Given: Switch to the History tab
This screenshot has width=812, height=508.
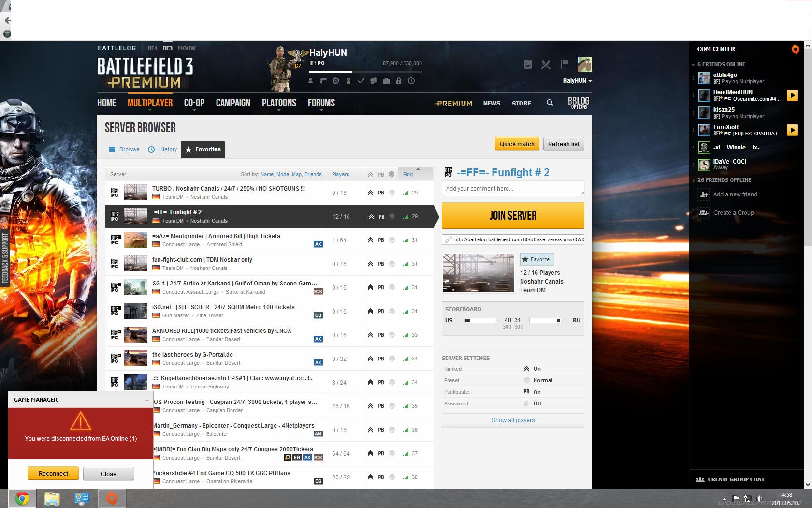Looking at the screenshot, I should (162, 149).
